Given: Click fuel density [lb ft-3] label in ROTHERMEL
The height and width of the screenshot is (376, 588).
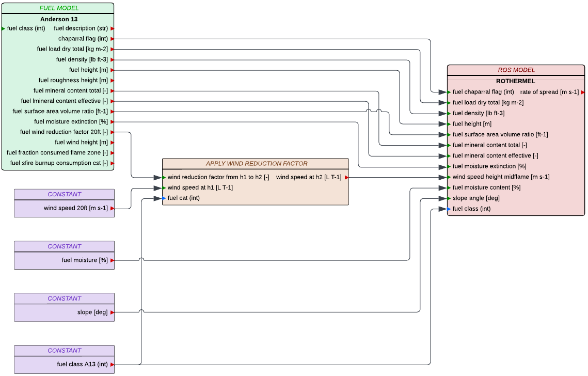Looking at the screenshot, I should pyautogui.click(x=479, y=113).
